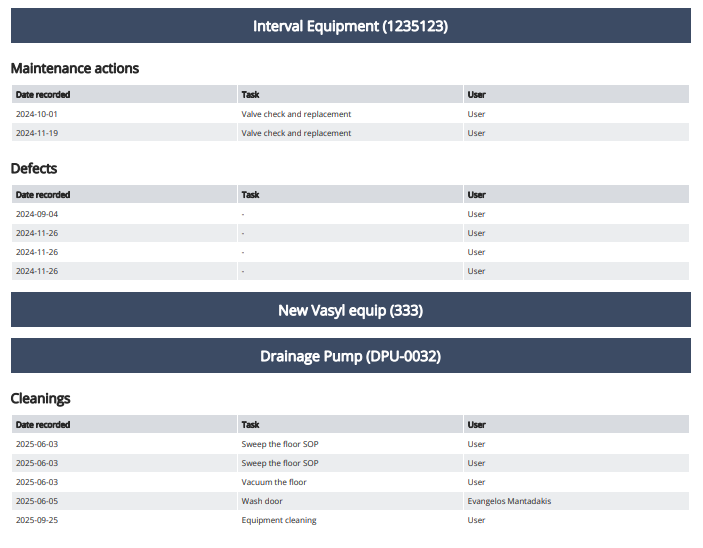Viewport: 703px width, 548px height.
Task: Select the 2024-09-04 defect date cell
Action: [x=37, y=214]
